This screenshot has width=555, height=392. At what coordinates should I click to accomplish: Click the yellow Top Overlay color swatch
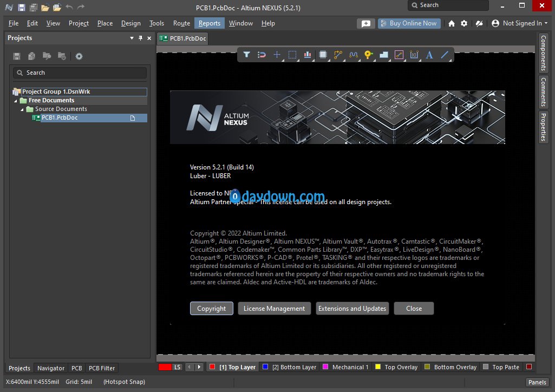(378, 367)
